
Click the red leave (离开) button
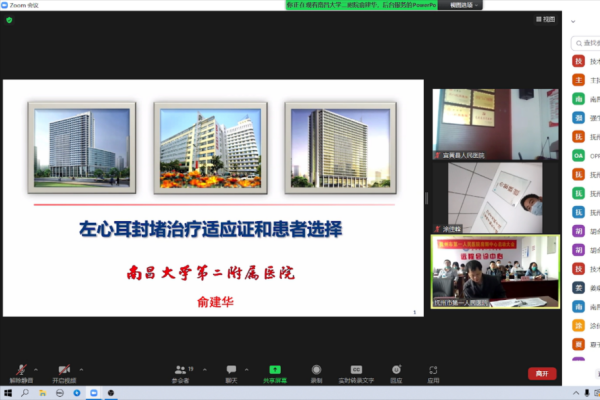pyautogui.click(x=542, y=374)
